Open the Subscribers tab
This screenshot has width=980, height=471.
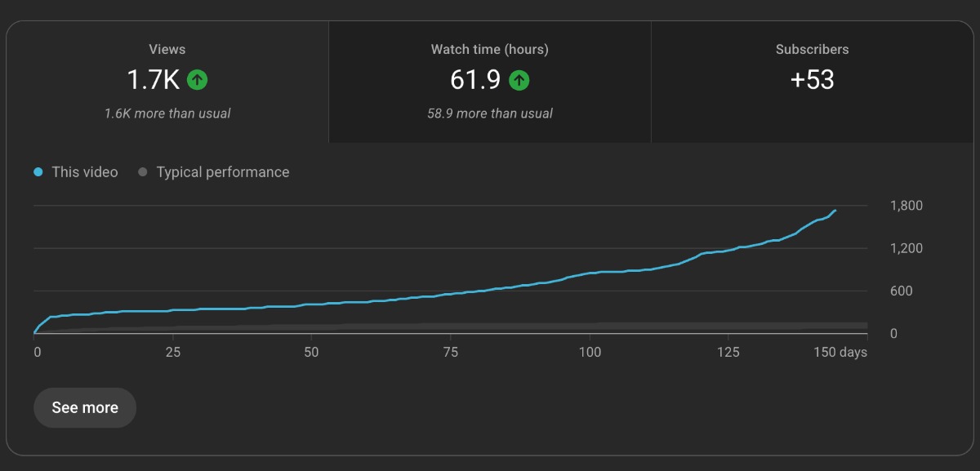click(813, 82)
